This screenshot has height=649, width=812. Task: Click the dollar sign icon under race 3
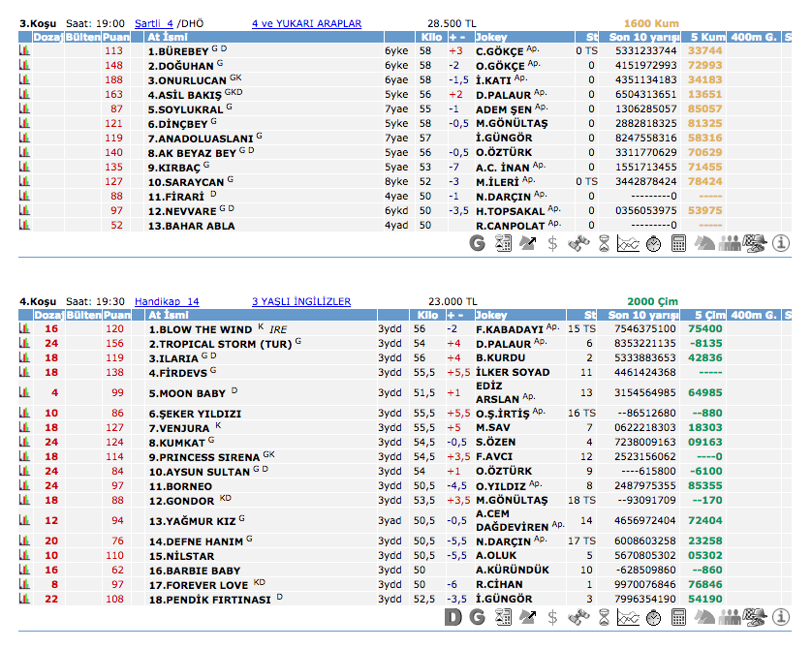pyautogui.click(x=552, y=243)
